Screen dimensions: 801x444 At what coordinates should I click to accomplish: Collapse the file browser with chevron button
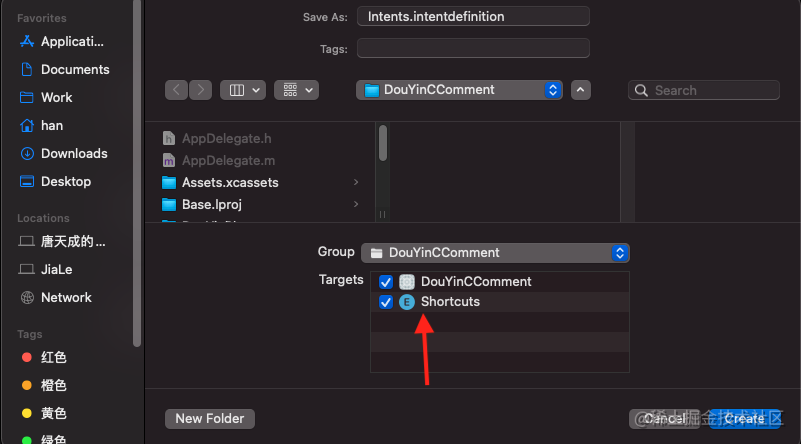(x=581, y=90)
